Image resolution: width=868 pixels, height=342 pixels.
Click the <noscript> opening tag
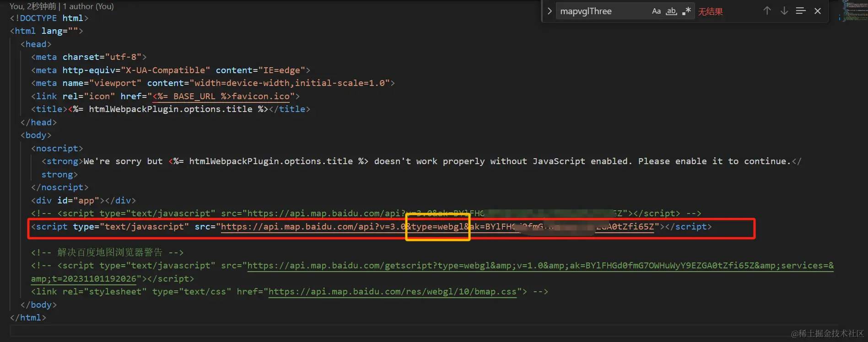click(x=57, y=149)
